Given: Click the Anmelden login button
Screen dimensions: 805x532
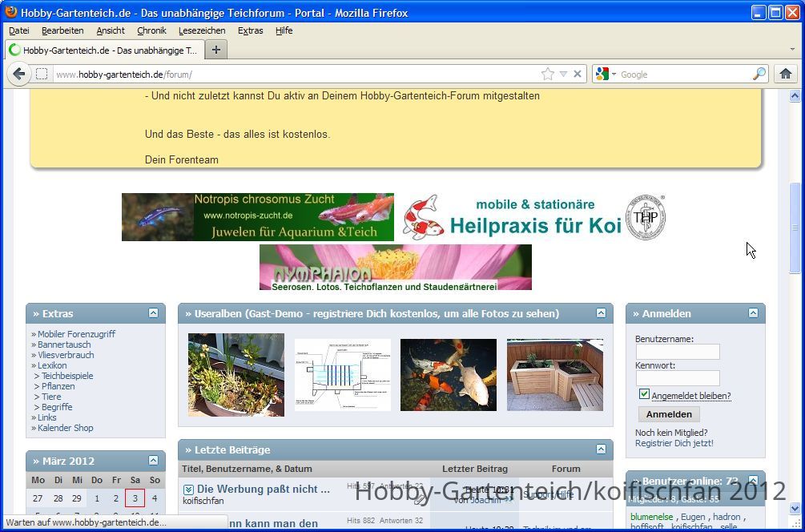Looking at the screenshot, I should click(x=669, y=414).
